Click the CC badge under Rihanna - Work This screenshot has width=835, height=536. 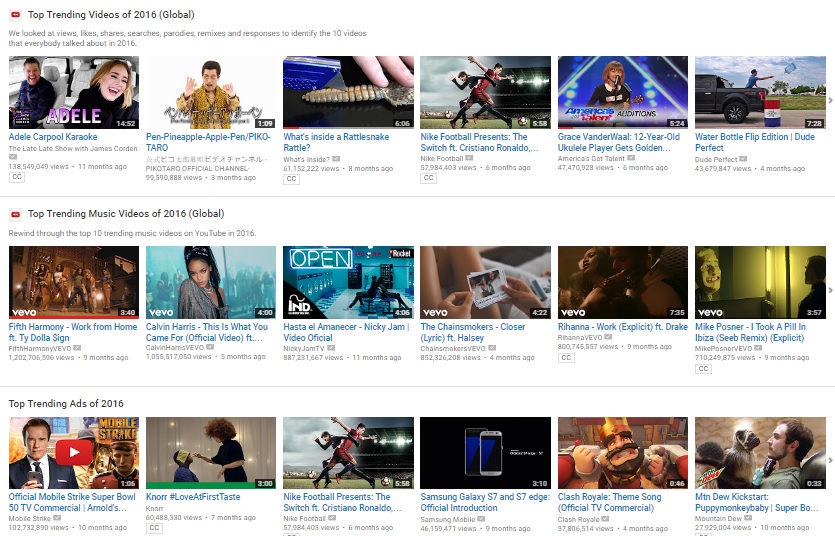tap(566, 358)
